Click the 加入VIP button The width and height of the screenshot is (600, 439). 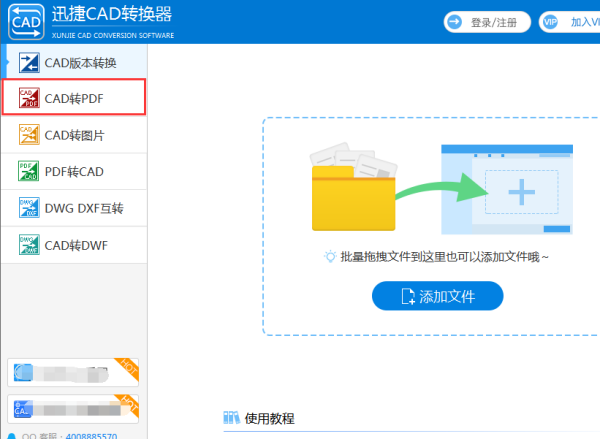569,22
